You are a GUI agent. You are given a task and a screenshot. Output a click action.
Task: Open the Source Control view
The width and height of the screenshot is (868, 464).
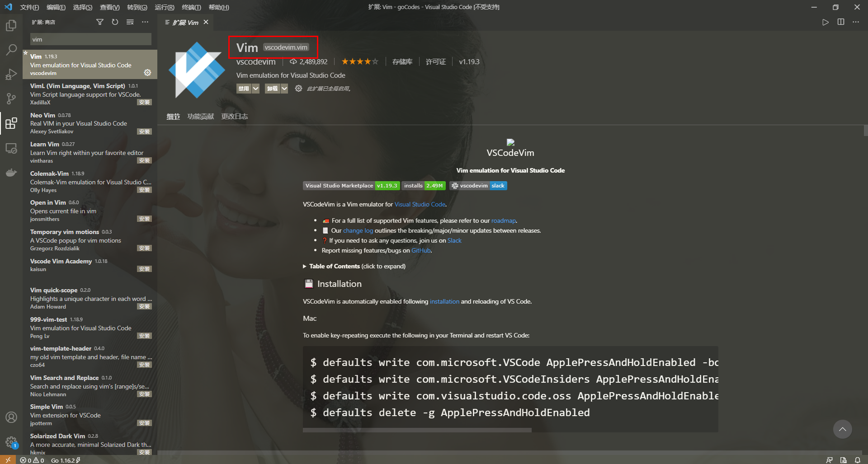(x=11, y=98)
